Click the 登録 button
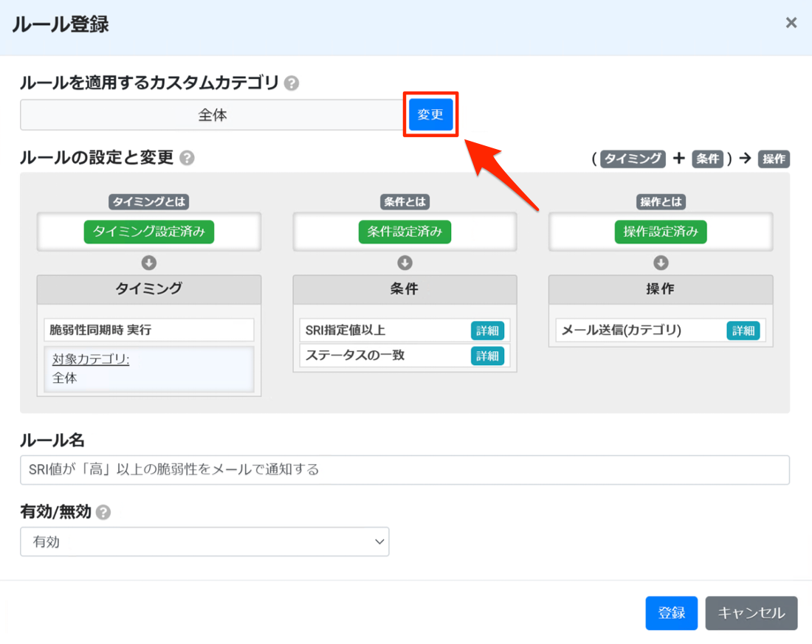The height and width of the screenshot is (644, 812). coord(671,613)
